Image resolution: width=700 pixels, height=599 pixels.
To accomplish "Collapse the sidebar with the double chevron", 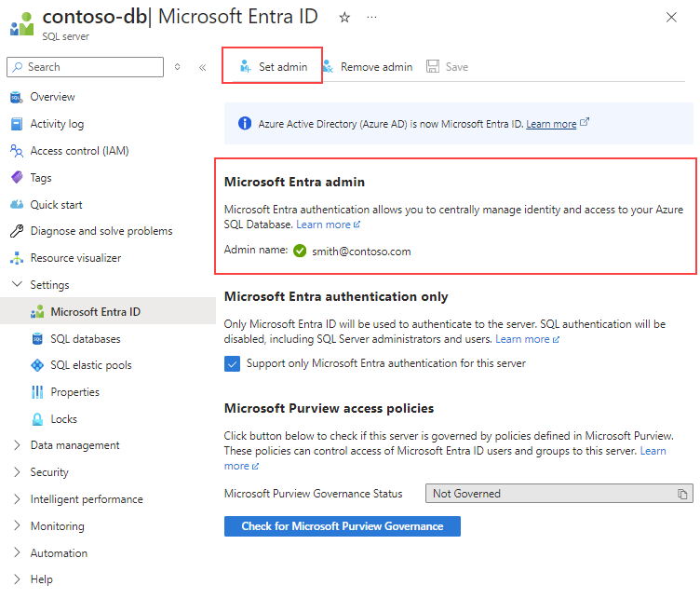I will tap(202, 67).
